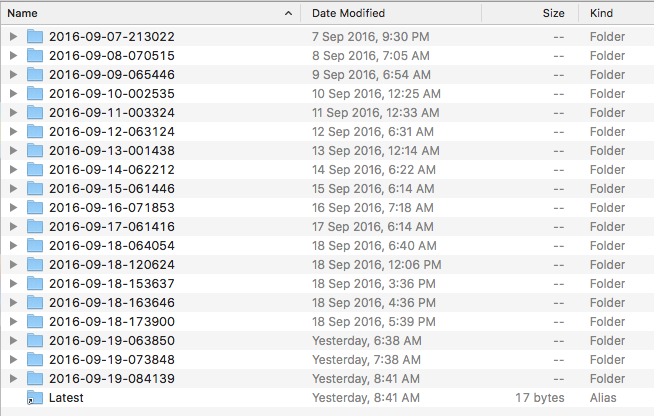Click the 2016-09-19-084139 folder icon
Image resolution: width=654 pixels, height=416 pixels.
click(35, 379)
